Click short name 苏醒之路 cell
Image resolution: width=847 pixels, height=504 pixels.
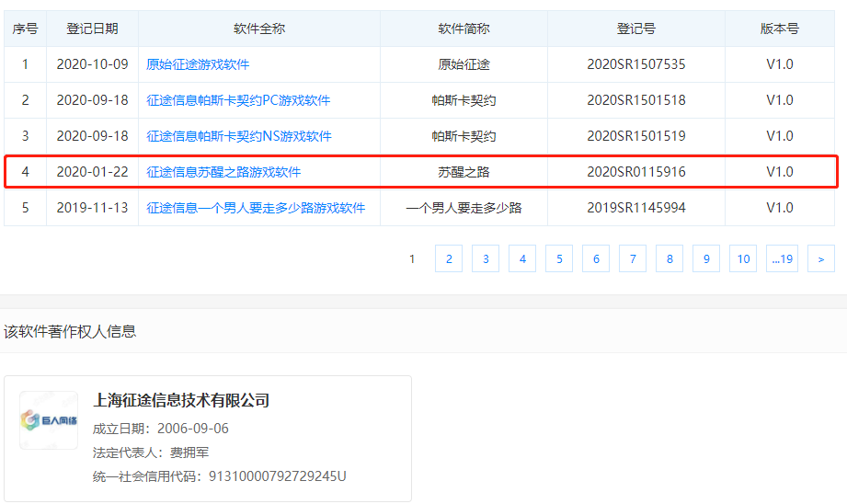pyautogui.click(x=464, y=172)
